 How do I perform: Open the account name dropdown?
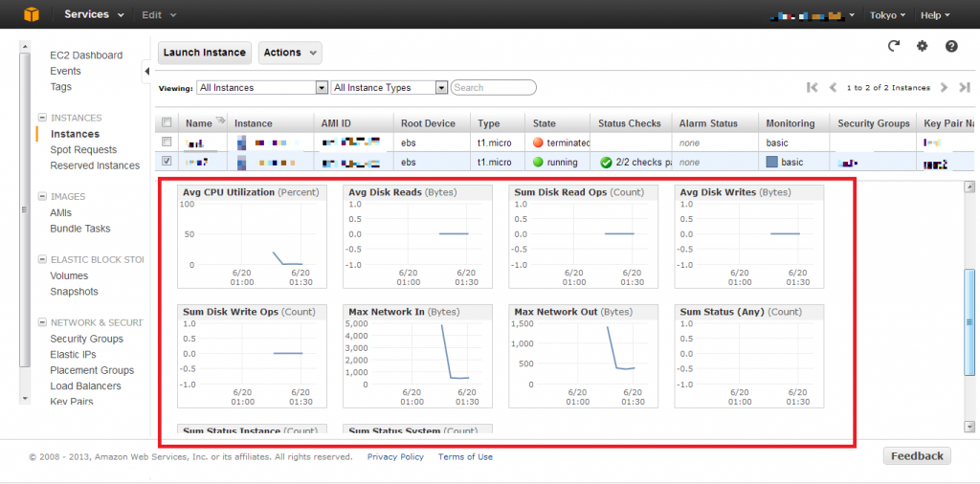point(814,15)
